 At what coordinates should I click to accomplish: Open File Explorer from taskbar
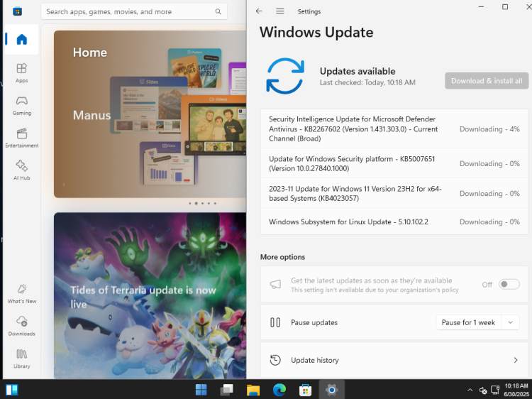(x=253, y=390)
